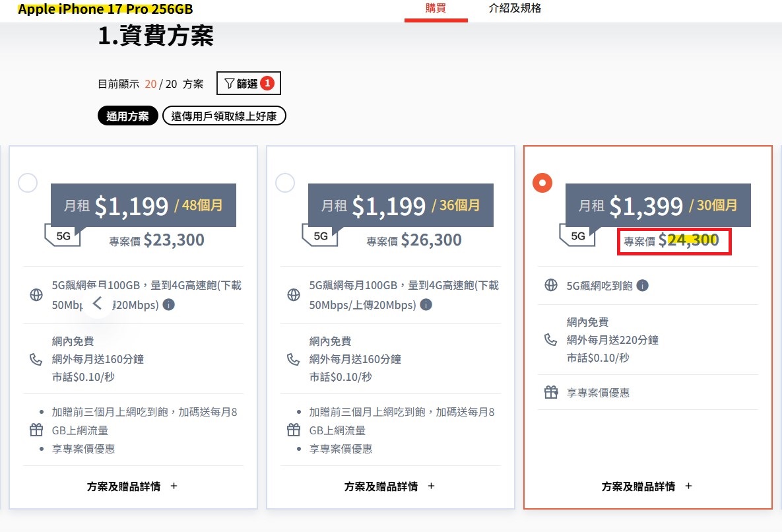
Task: Click the globe icon in 48個月 card
Action: click(36, 294)
